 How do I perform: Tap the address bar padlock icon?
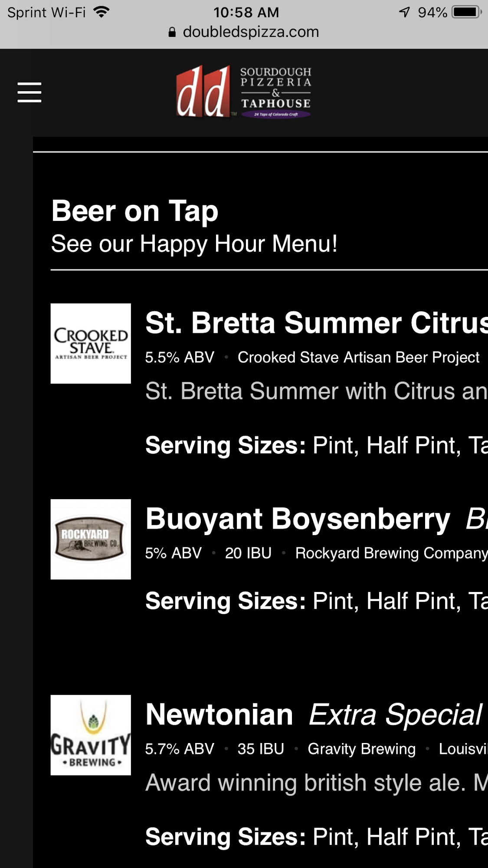[172, 32]
